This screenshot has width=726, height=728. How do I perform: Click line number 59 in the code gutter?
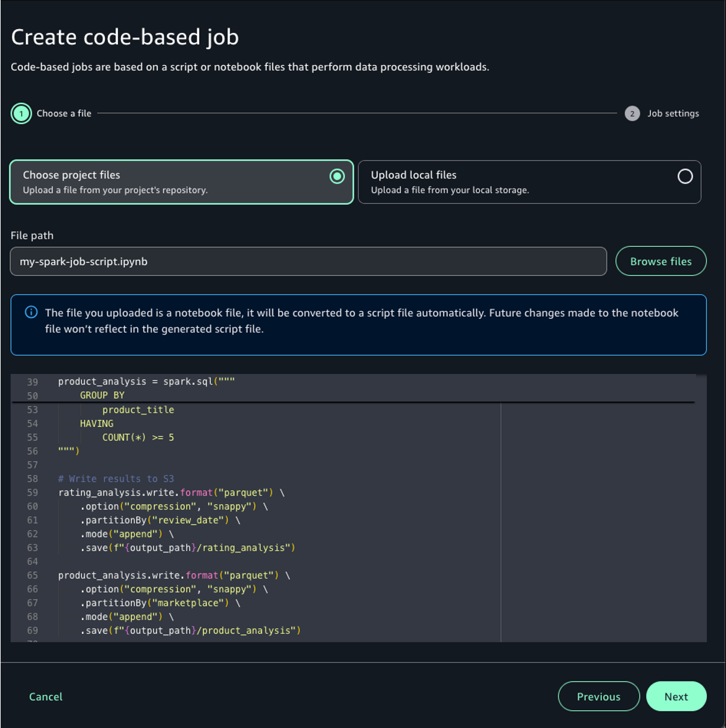pos(32,492)
